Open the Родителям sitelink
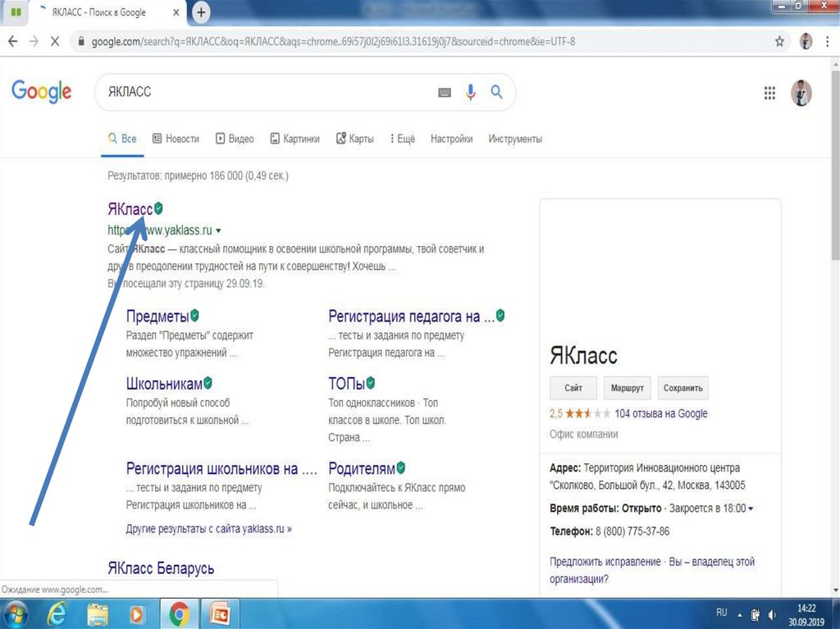 (x=362, y=469)
